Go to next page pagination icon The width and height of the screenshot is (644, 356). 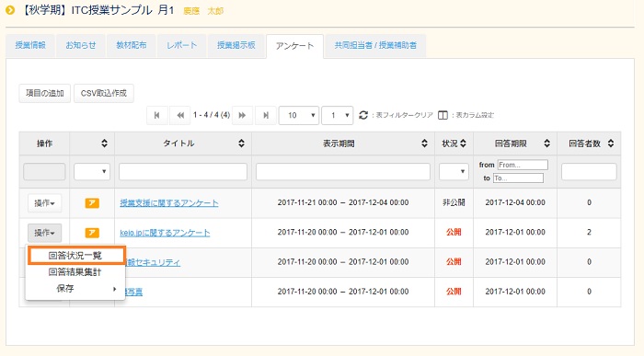pos(242,115)
